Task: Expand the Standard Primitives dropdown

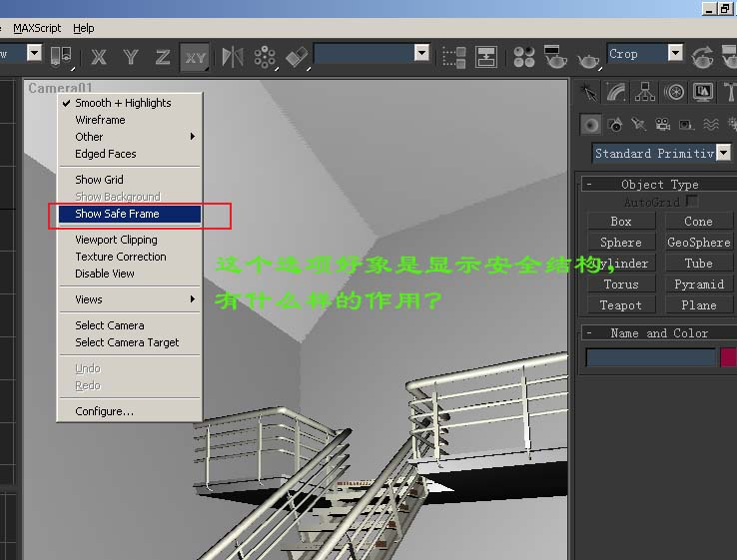Action: [723, 153]
